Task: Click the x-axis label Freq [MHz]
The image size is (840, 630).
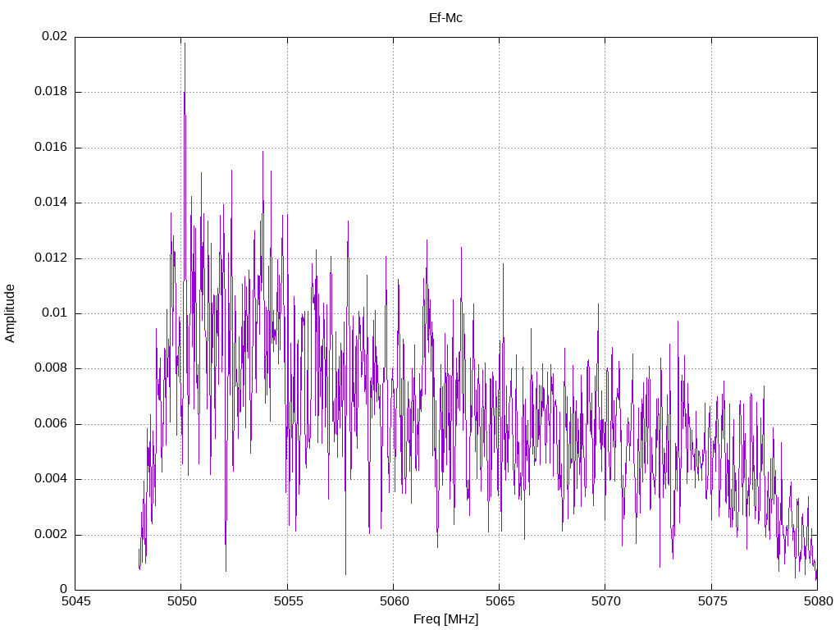Action: (445, 619)
